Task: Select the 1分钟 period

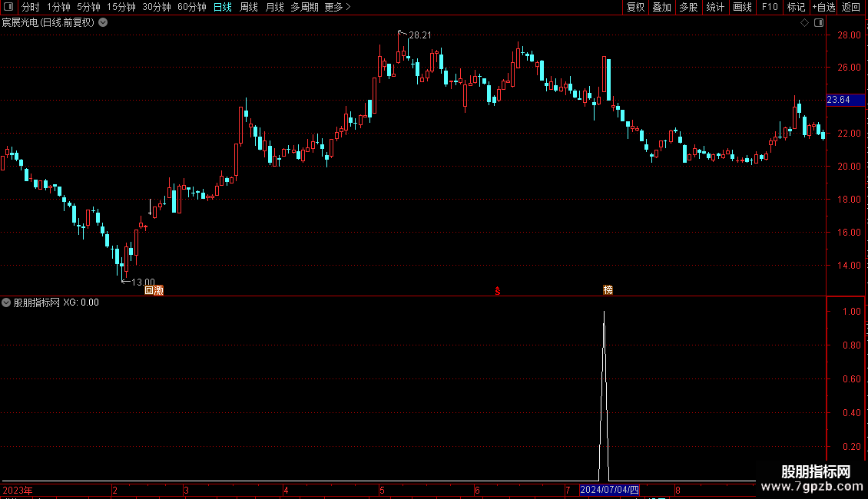Action: click(58, 7)
